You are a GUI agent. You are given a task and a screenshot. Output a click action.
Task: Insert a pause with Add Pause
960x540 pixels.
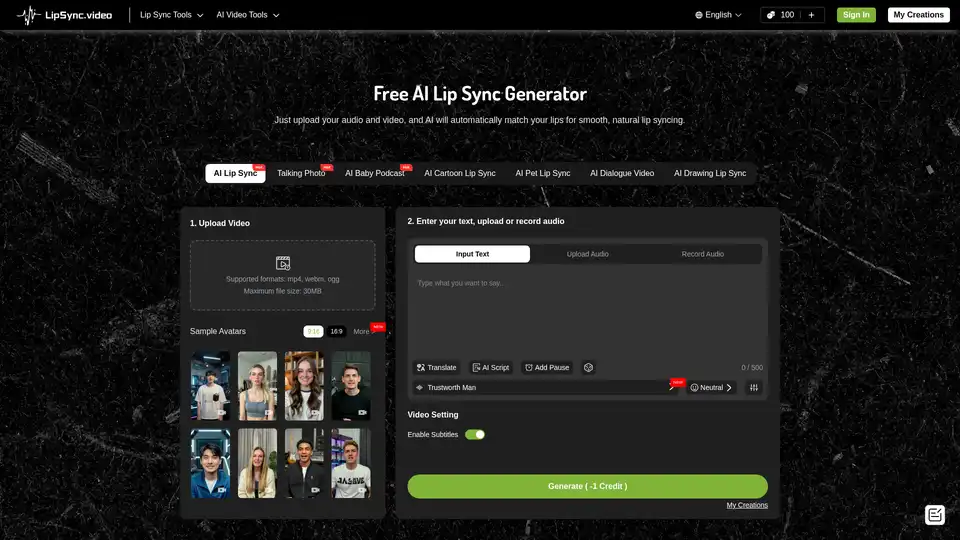click(547, 368)
